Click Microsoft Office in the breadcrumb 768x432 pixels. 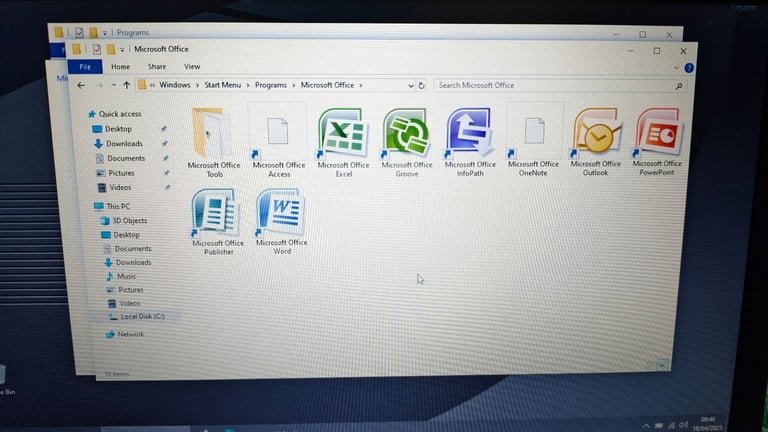point(327,85)
